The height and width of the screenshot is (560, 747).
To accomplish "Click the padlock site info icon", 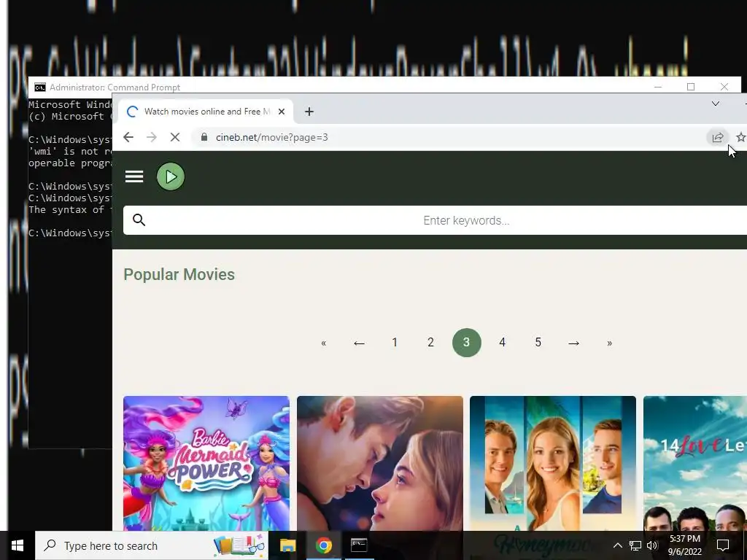I will point(204,137).
